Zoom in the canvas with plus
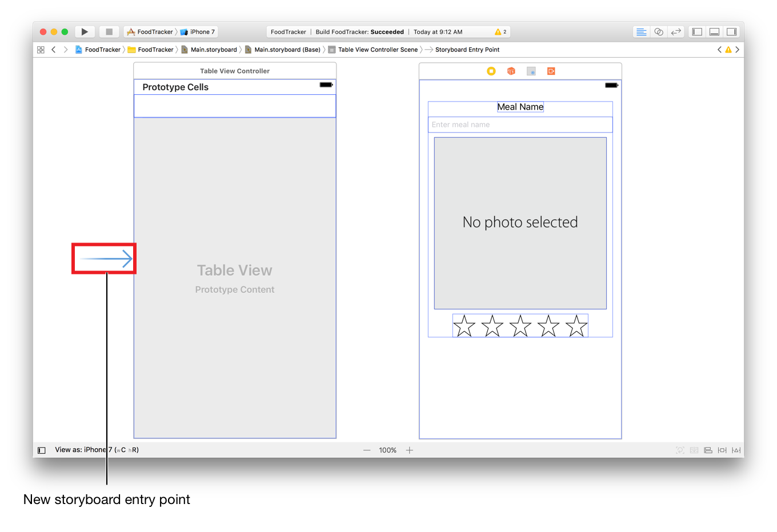777x532 pixels. [410, 450]
